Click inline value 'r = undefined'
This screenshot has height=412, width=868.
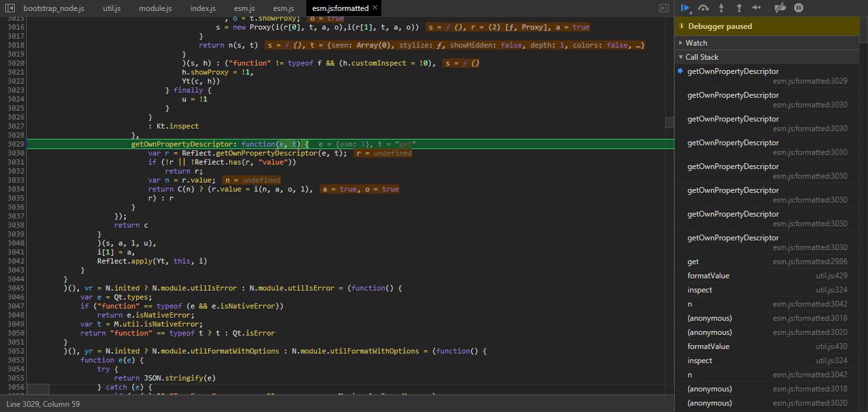click(383, 153)
